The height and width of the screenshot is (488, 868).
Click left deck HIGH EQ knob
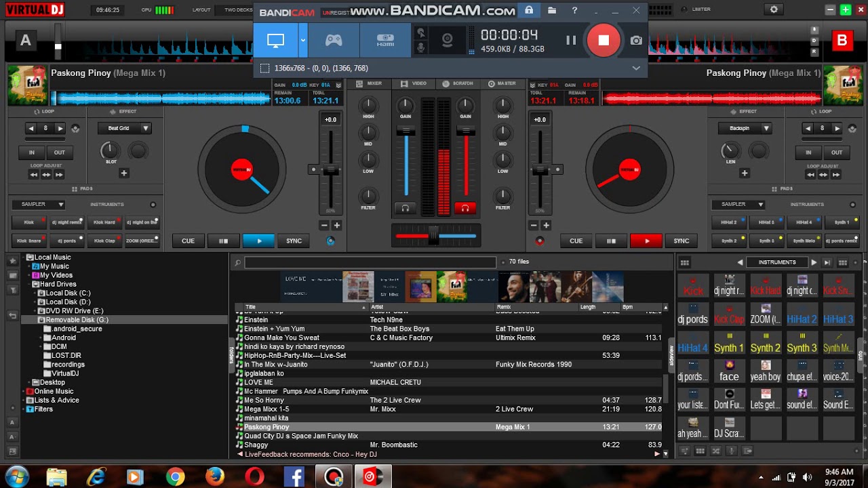(x=368, y=105)
